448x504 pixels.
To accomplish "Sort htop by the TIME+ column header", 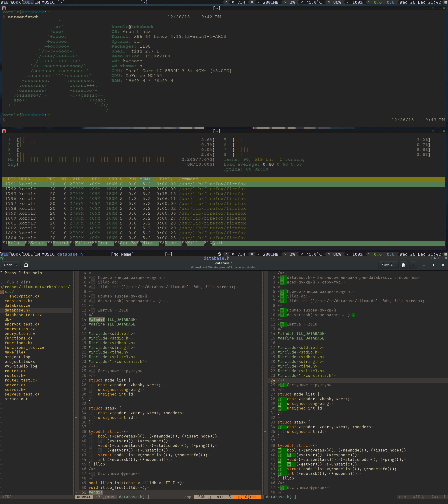I will (x=166, y=179).
